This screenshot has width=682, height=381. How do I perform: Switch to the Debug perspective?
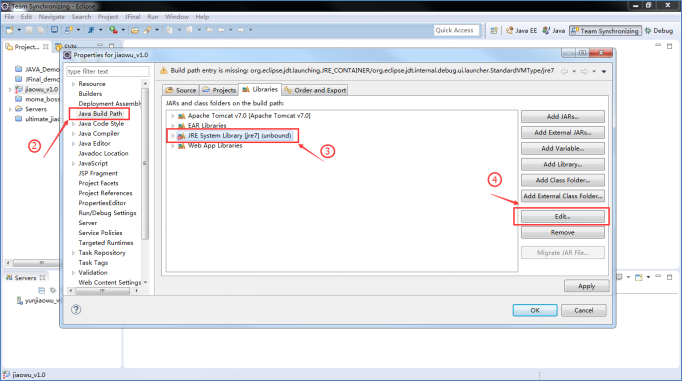click(x=659, y=30)
